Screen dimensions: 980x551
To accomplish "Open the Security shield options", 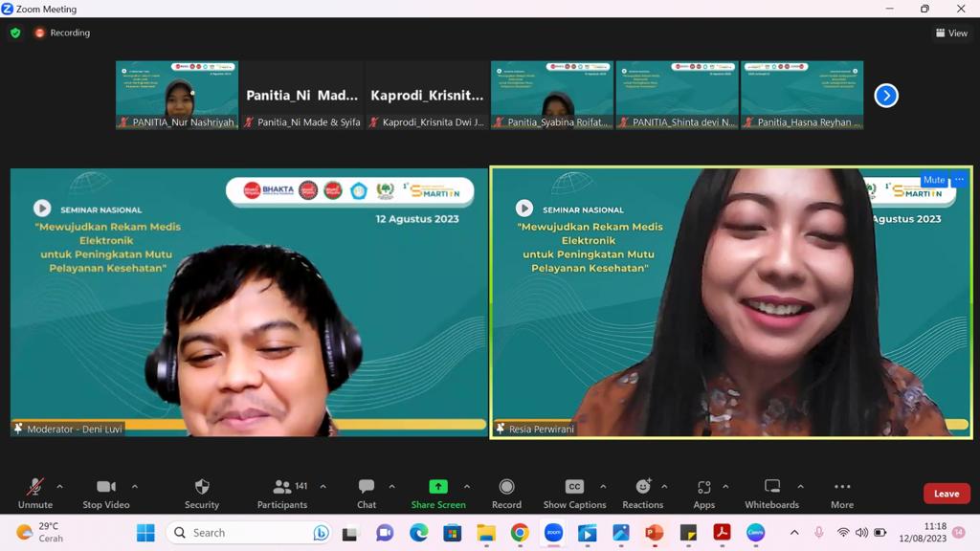I will tap(201, 493).
